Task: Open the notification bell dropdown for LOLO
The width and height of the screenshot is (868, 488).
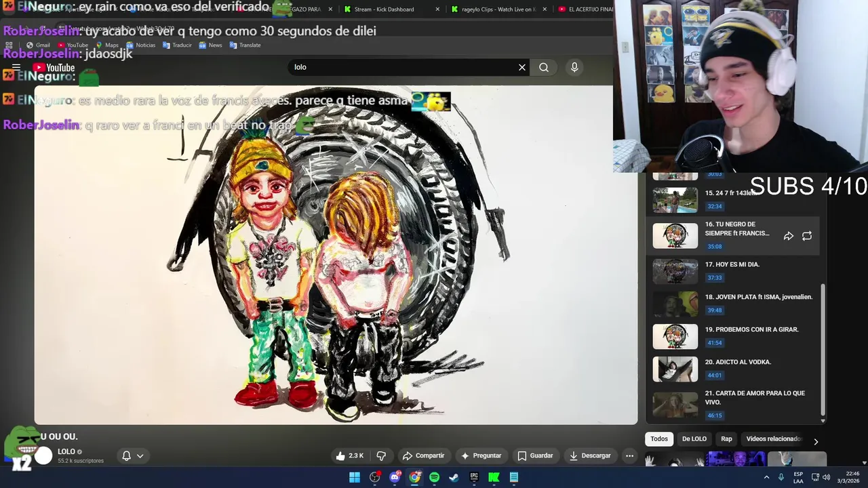Action: [132, 455]
